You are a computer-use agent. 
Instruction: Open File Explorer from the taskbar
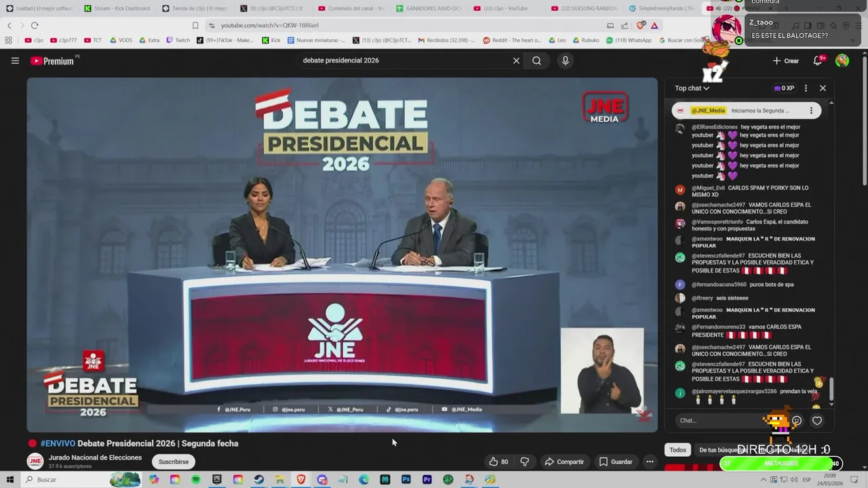click(280, 479)
